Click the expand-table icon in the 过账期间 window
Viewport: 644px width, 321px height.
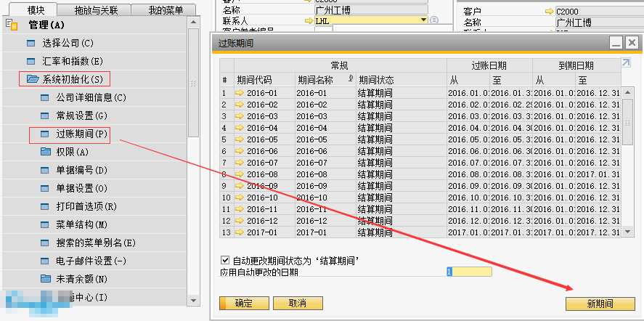pyautogui.click(x=626, y=62)
